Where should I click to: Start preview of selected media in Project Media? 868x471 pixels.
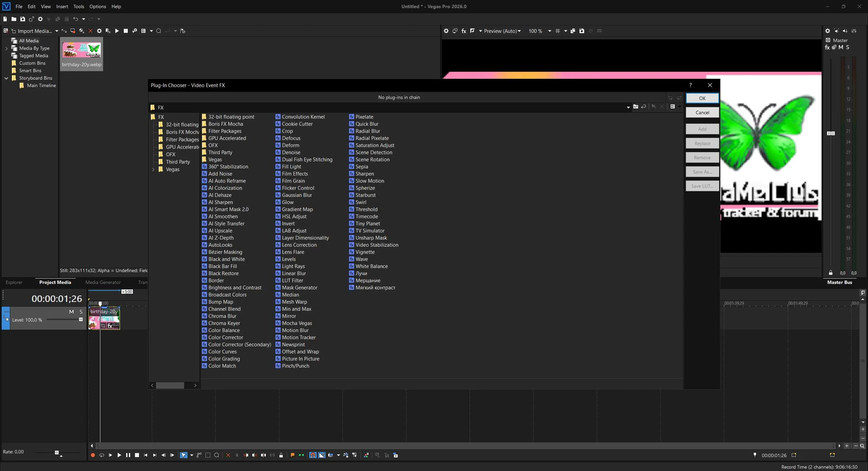click(x=117, y=31)
